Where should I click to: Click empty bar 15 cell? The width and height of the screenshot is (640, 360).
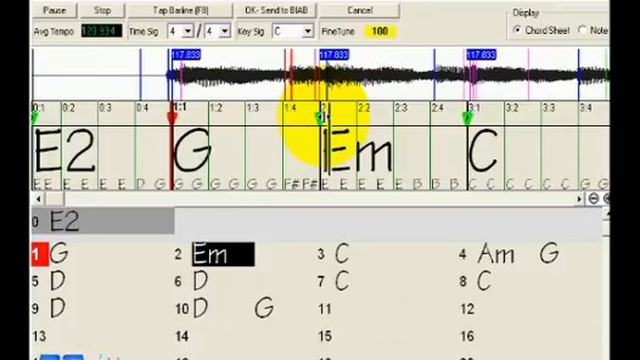(x=388, y=336)
